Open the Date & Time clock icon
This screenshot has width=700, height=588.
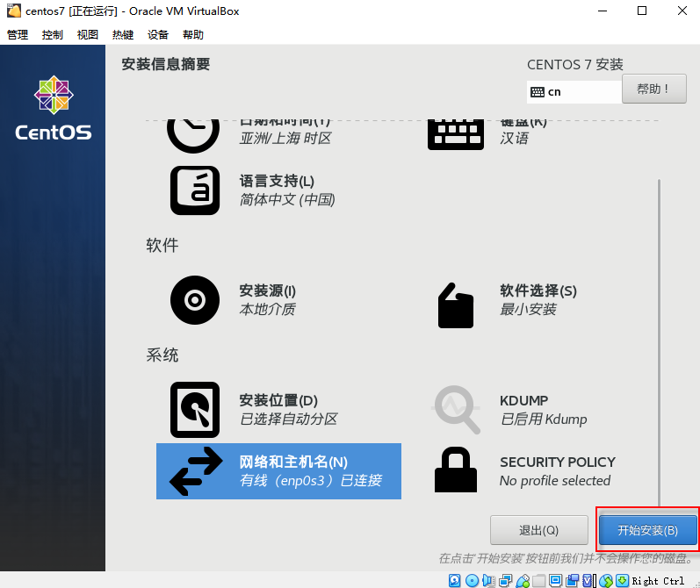pos(193,136)
